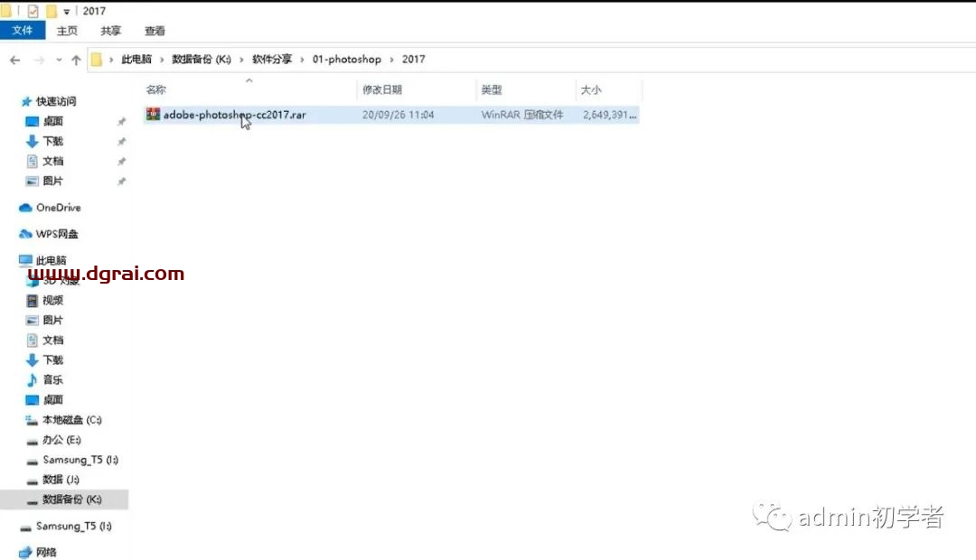
Task: Sort by 类型 column header
Action: coord(491,89)
